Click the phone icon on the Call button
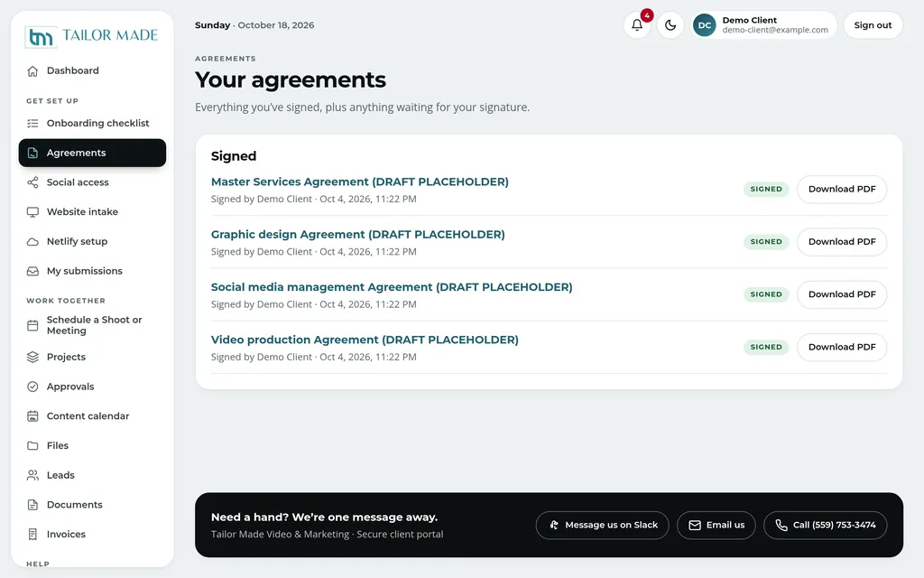 point(781,525)
